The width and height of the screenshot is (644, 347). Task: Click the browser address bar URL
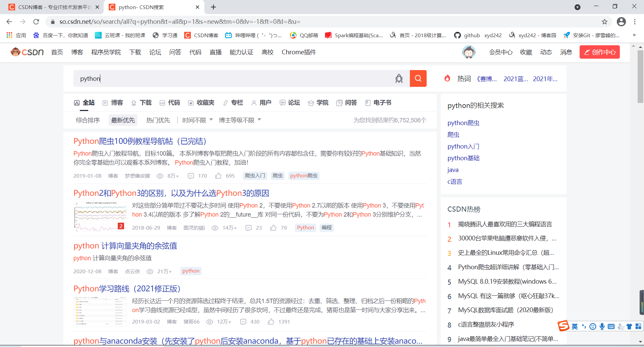180,22
